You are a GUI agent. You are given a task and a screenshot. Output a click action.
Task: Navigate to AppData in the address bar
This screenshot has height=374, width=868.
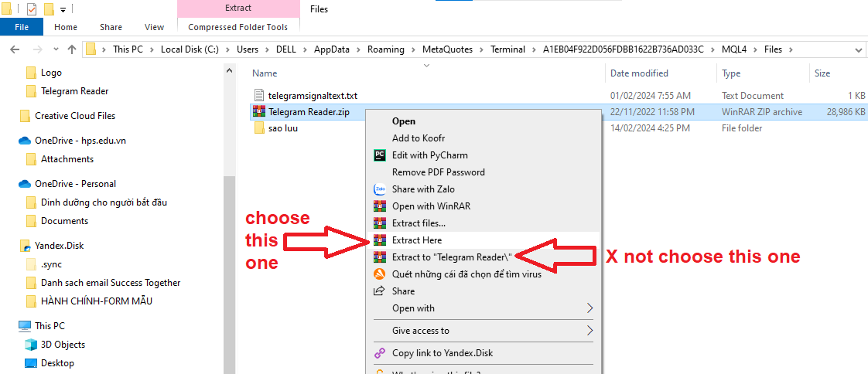[332, 49]
